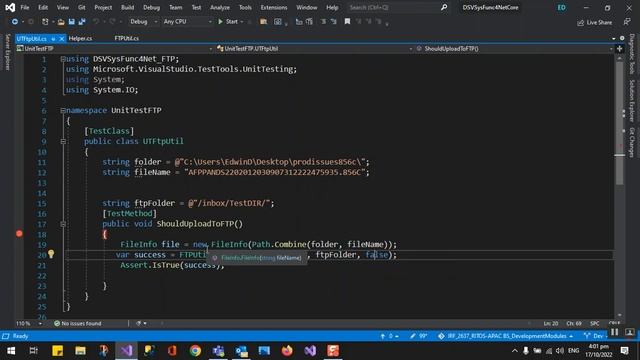640x360 pixels.
Task: Open the Git menu
Action: click(x=82, y=7)
